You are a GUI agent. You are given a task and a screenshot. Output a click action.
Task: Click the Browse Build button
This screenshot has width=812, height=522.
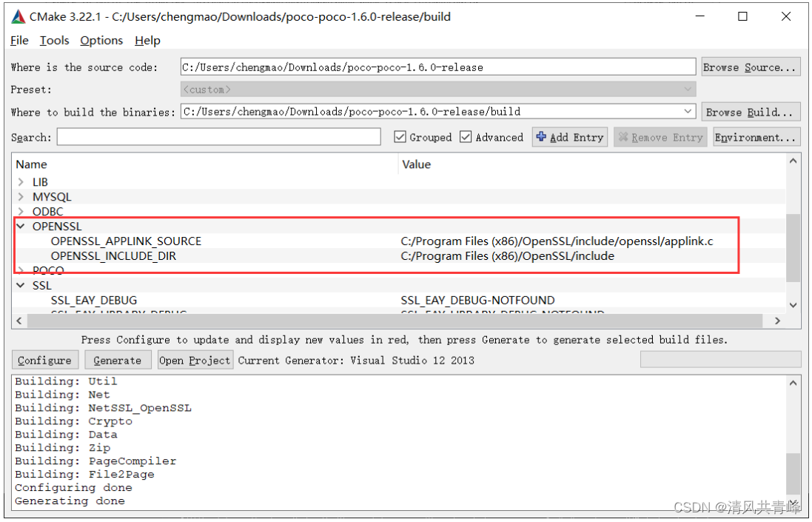(751, 113)
